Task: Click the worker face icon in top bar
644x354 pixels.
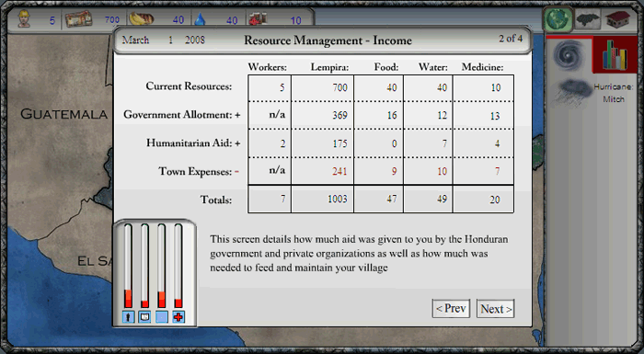Action: tap(24, 19)
